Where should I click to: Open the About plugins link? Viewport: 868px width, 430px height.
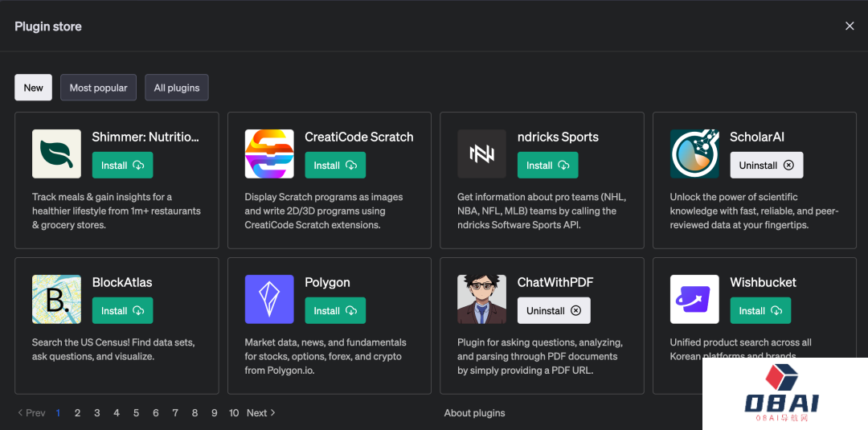click(x=474, y=413)
